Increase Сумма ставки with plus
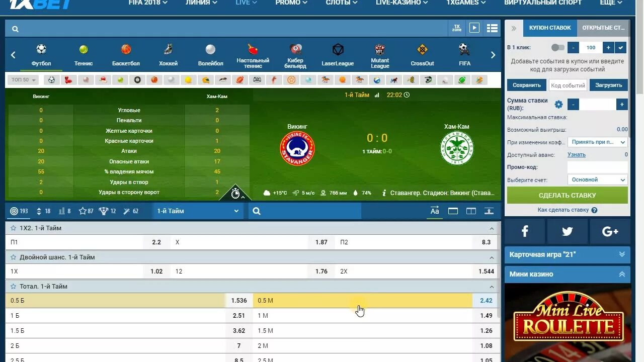Screen dimensions: 644x362 (622, 105)
